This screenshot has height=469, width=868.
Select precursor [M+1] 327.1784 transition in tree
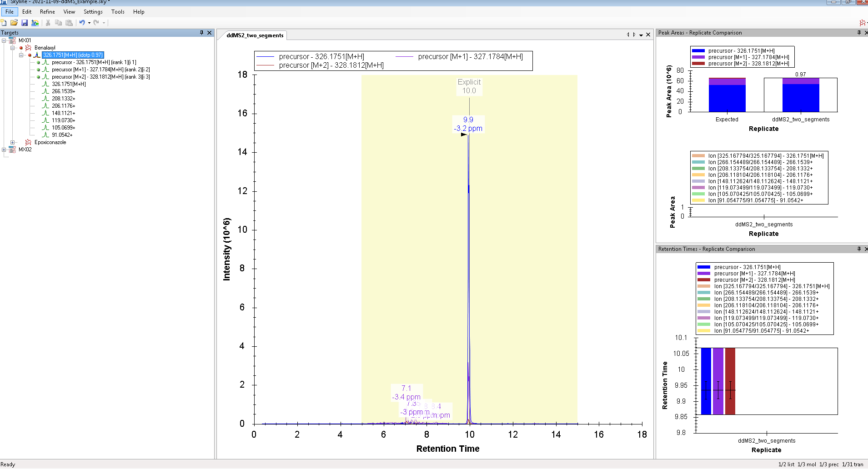100,70
